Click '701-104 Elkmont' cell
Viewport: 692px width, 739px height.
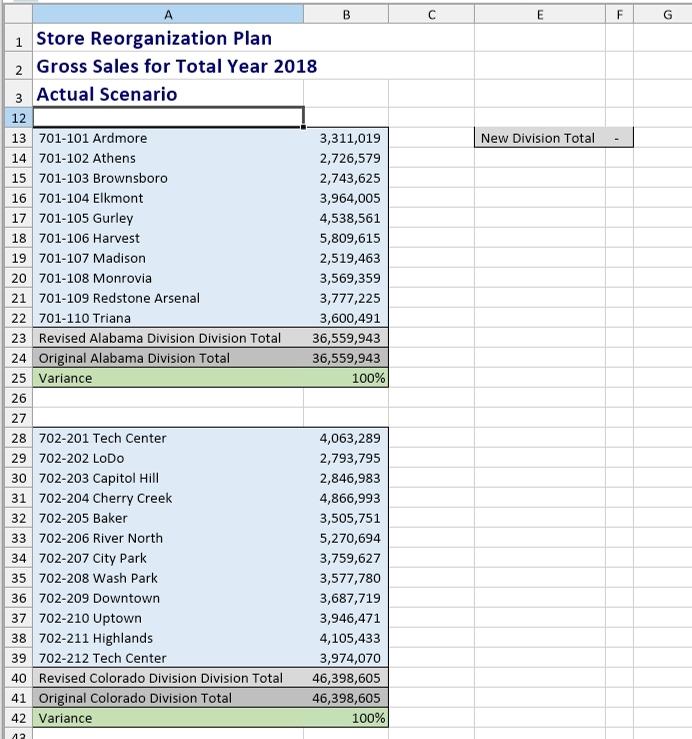pos(168,198)
